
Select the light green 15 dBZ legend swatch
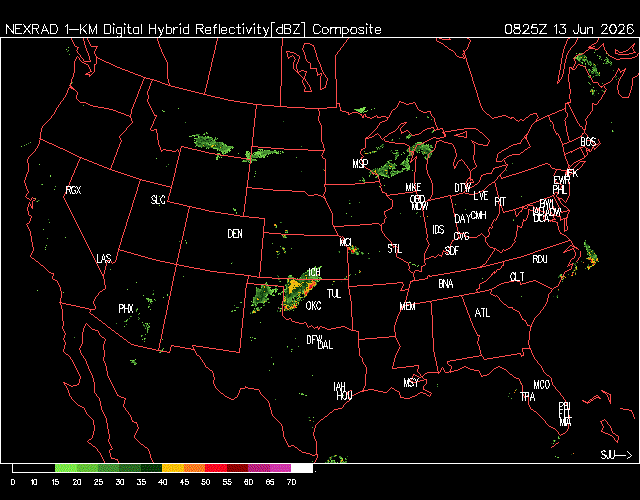click(66, 468)
